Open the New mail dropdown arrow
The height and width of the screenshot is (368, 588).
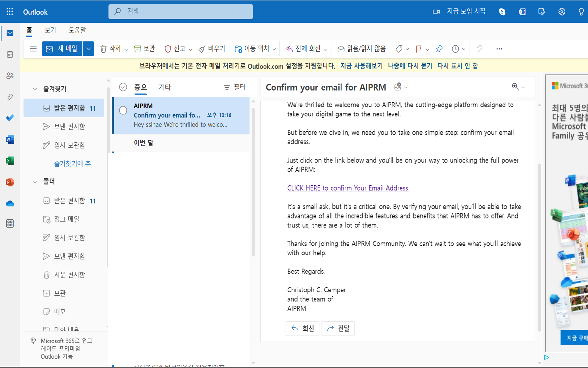click(88, 49)
